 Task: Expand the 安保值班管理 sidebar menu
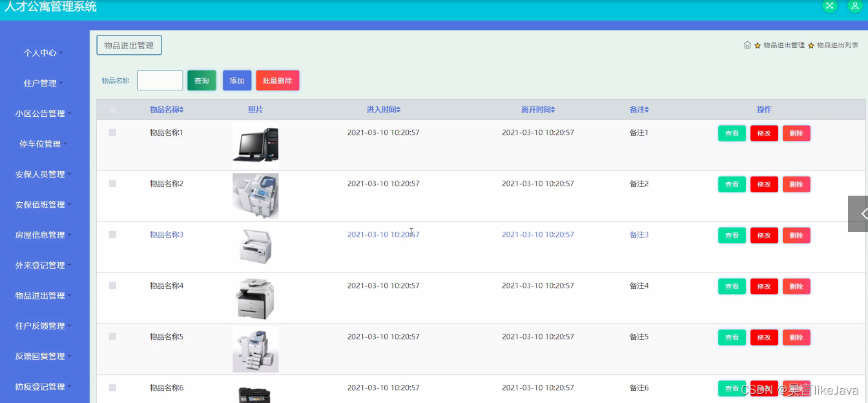(x=44, y=205)
